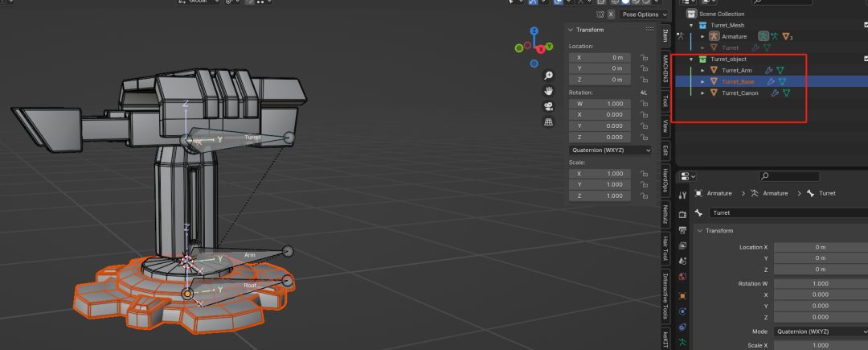
Task: Click the Turret_Base modifiers wrench icon
Action: pos(771,81)
